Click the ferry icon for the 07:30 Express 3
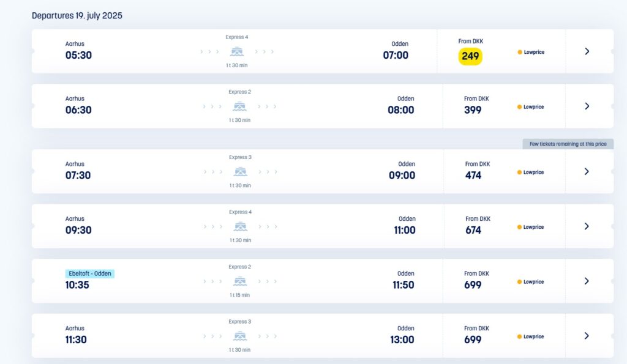 pyautogui.click(x=240, y=172)
